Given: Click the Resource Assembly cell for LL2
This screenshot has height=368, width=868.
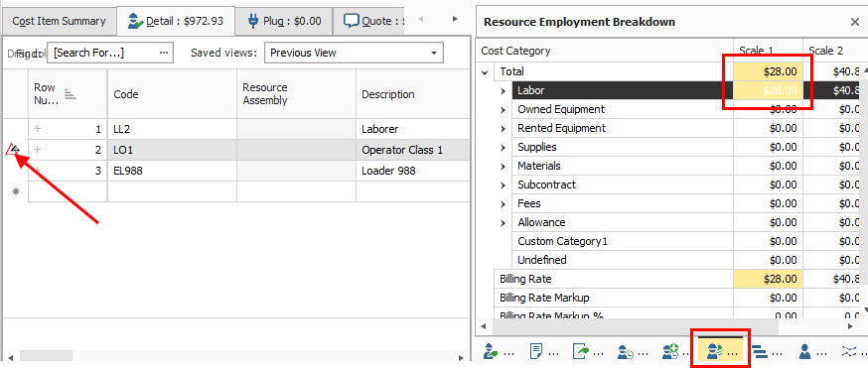Looking at the screenshot, I should pyautogui.click(x=296, y=129).
